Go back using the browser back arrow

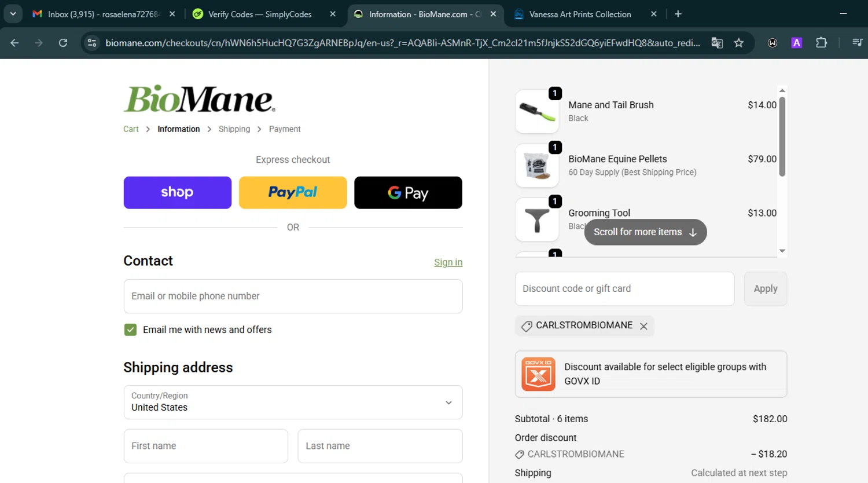pos(14,42)
